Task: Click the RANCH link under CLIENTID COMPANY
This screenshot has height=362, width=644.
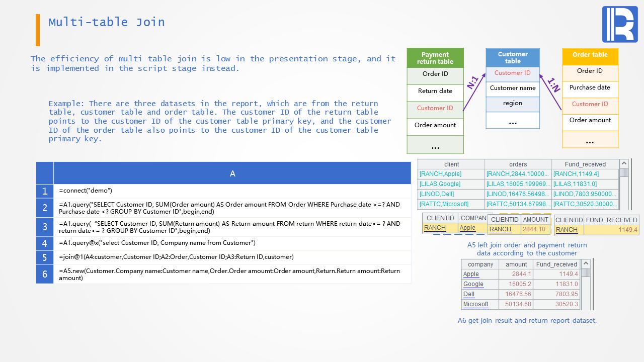Action: 435,228
